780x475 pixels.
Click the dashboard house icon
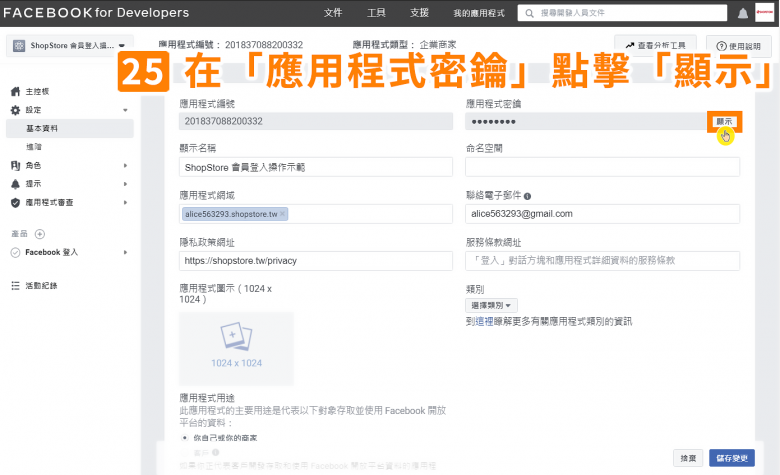coord(15,92)
